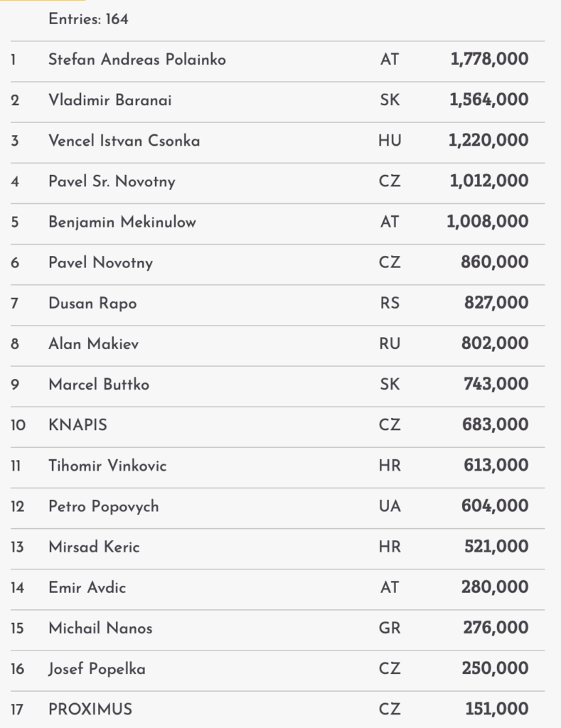Click the Entries: 164 text
This screenshot has height=728, width=561.
coord(88,19)
